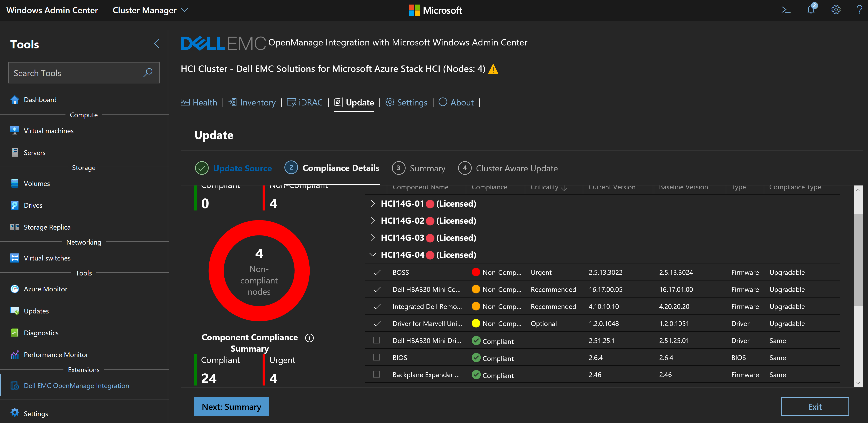
Task: Switch to the Inventory tab
Action: point(252,102)
